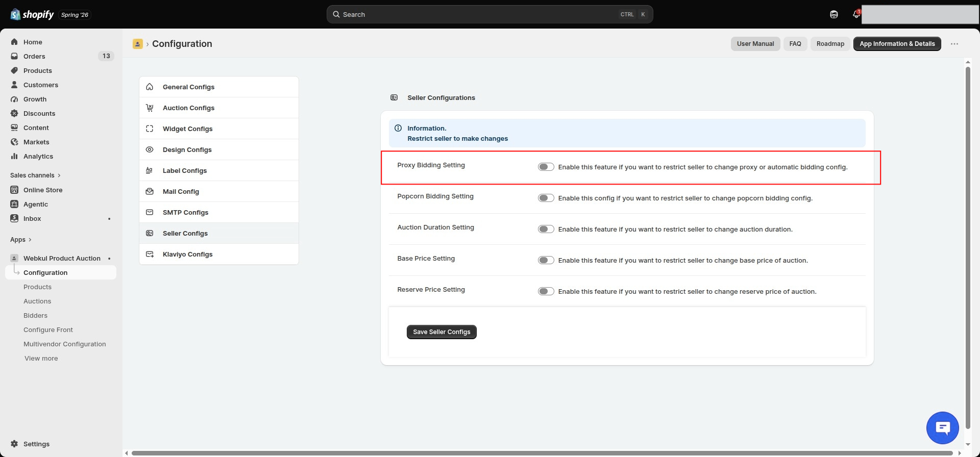Open Home from the sidebar
Screen dimensions: 980x457
click(33, 42)
